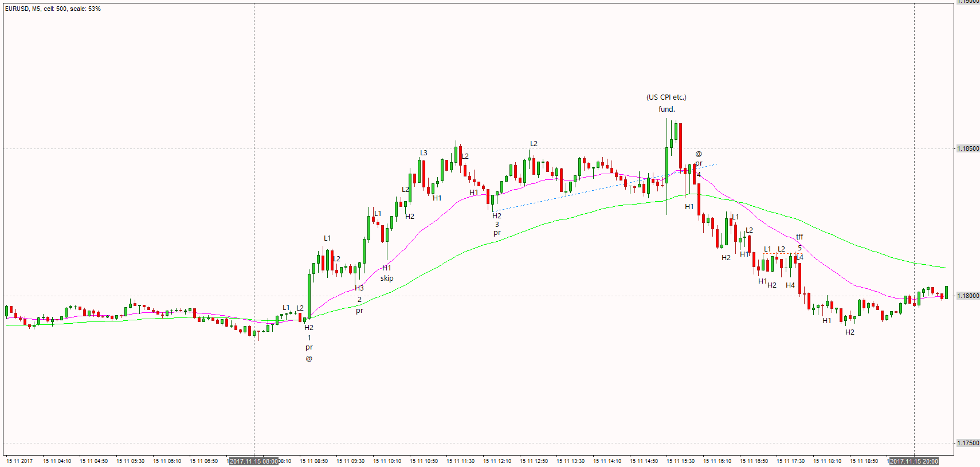
Task: Click the 15 11 16:10 time label
Action: [717, 461]
